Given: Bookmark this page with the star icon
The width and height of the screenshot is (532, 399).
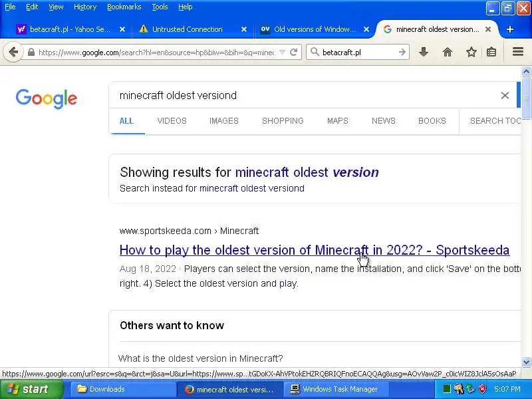Looking at the screenshot, I should [471, 52].
